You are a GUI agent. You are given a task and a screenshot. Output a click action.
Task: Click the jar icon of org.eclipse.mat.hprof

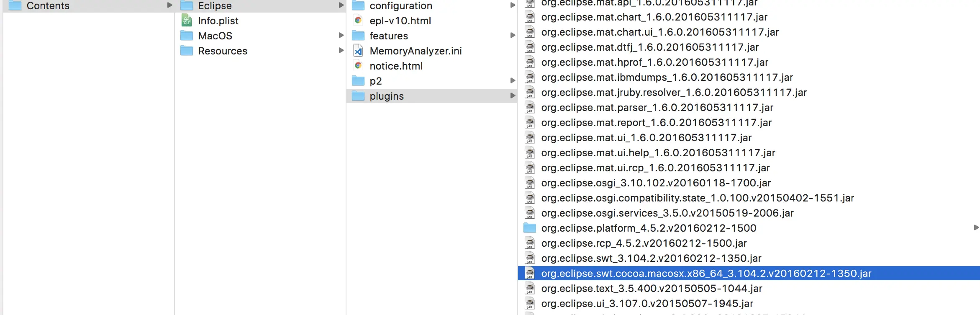pos(530,62)
